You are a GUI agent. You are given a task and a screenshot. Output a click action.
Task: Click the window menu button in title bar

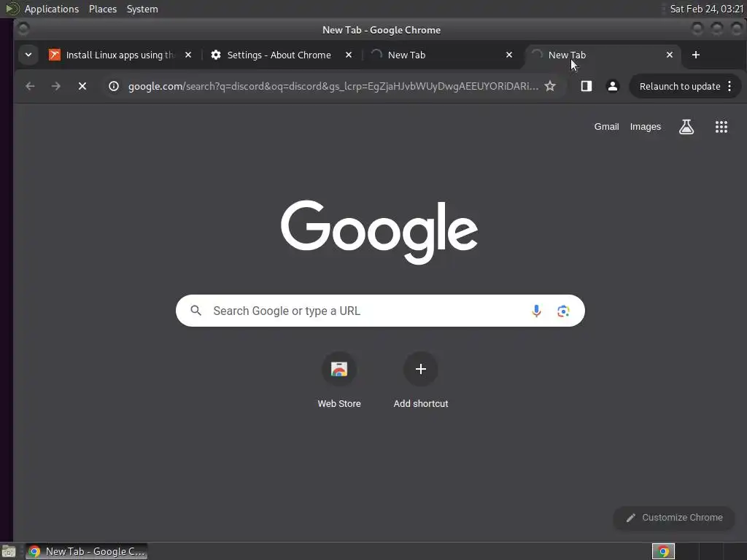coord(23,29)
